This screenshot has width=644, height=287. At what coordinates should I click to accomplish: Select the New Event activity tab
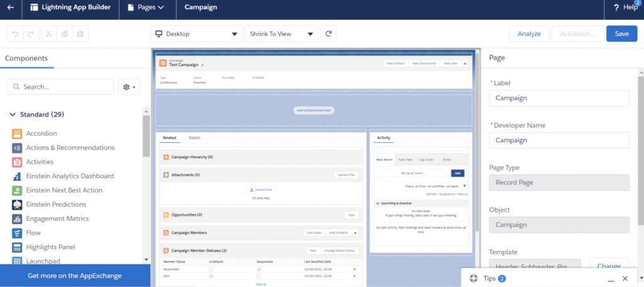(x=384, y=159)
